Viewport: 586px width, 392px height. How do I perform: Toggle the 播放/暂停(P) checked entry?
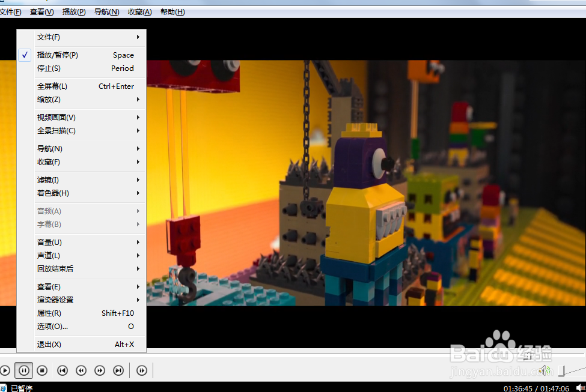(x=82, y=55)
